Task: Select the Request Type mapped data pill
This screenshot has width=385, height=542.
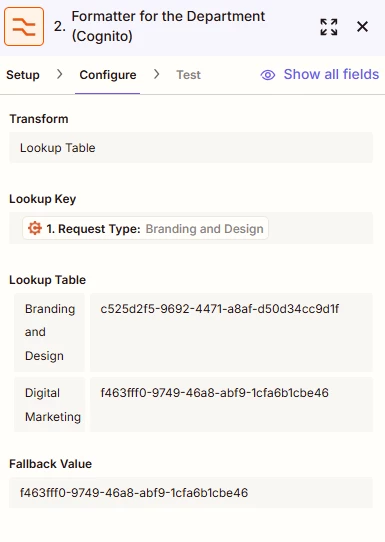Action: 145,228
